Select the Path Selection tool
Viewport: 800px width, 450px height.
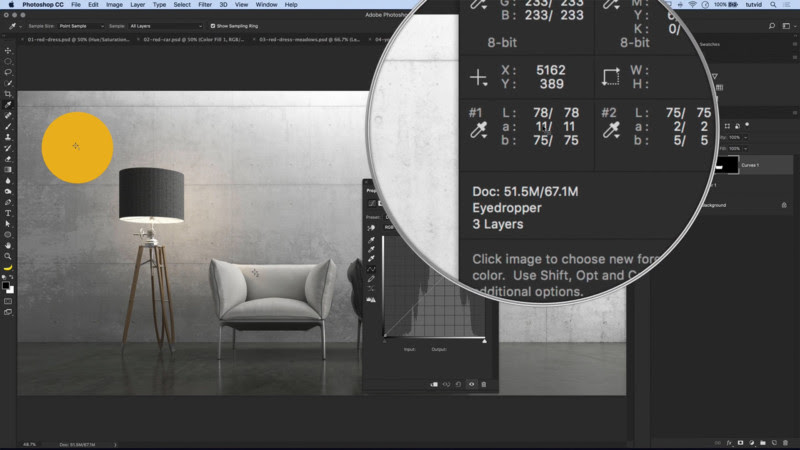tap(8, 224)
